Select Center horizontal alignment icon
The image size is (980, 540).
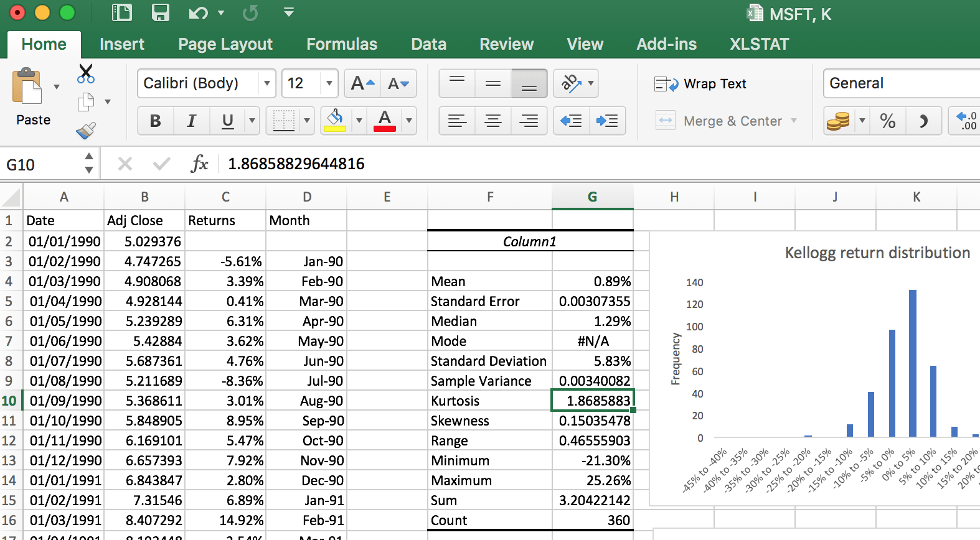pos(493,121)
